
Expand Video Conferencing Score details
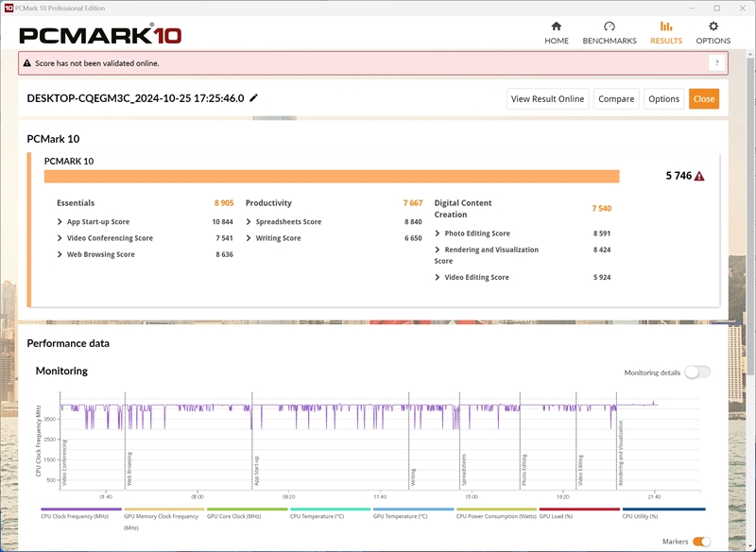coord(60,238)
